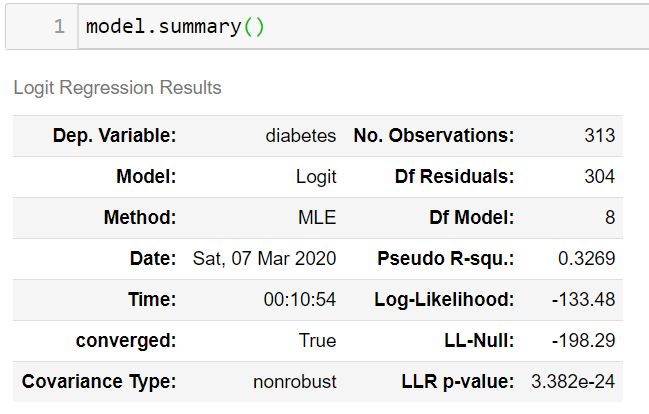Select line number 1 in cell gutter
This screenshot has width=649, height=414.
pos(59,27)
